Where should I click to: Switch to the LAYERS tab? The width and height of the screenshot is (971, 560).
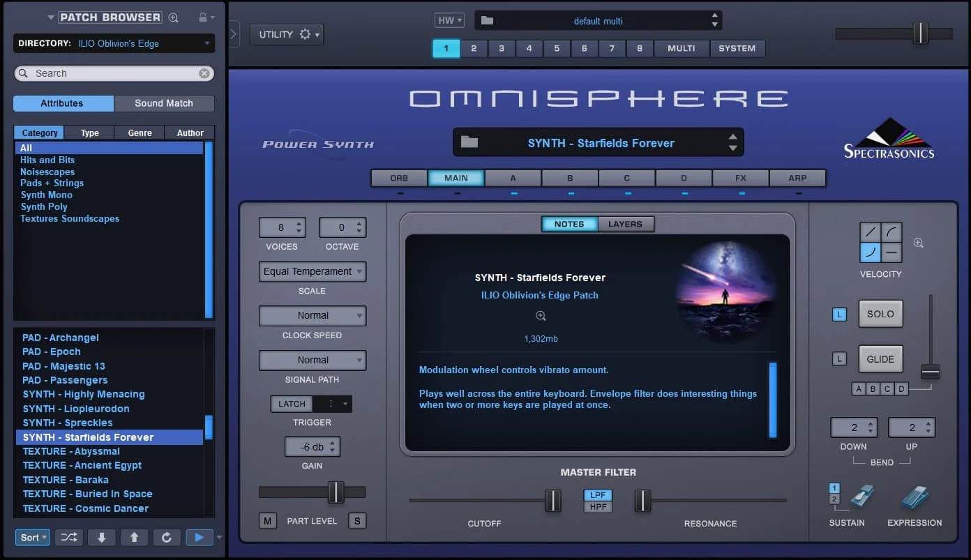click(626, 224)
